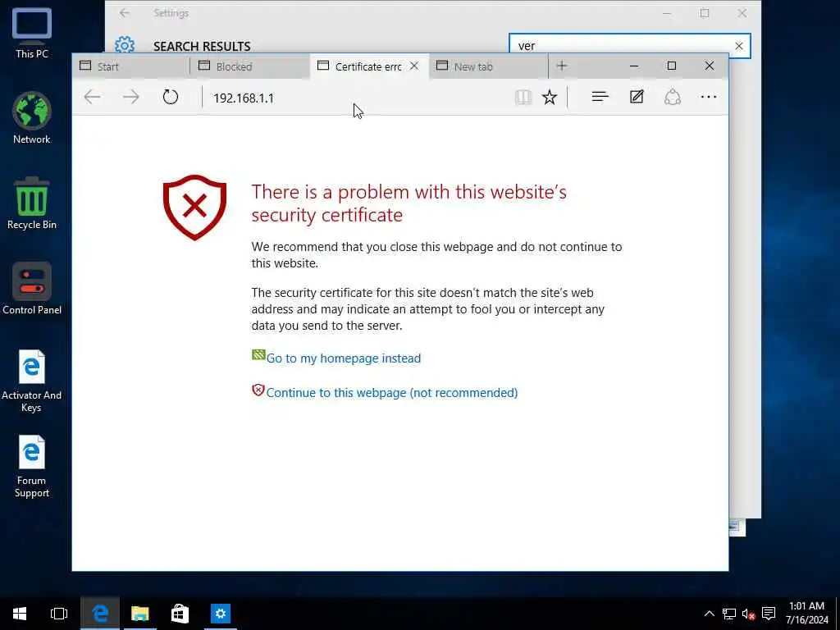Screen dimensions: 840x630
Task: Make a Web Note pencil icon
Action: pos(637,97)
